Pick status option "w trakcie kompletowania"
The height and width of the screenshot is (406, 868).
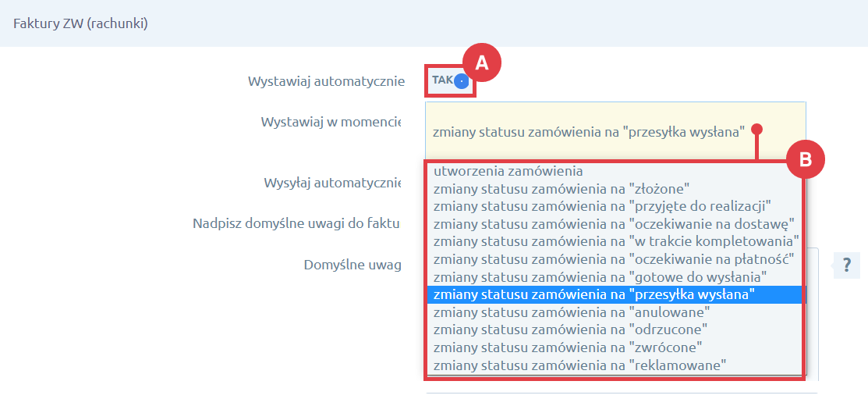(x=615, y=241)
